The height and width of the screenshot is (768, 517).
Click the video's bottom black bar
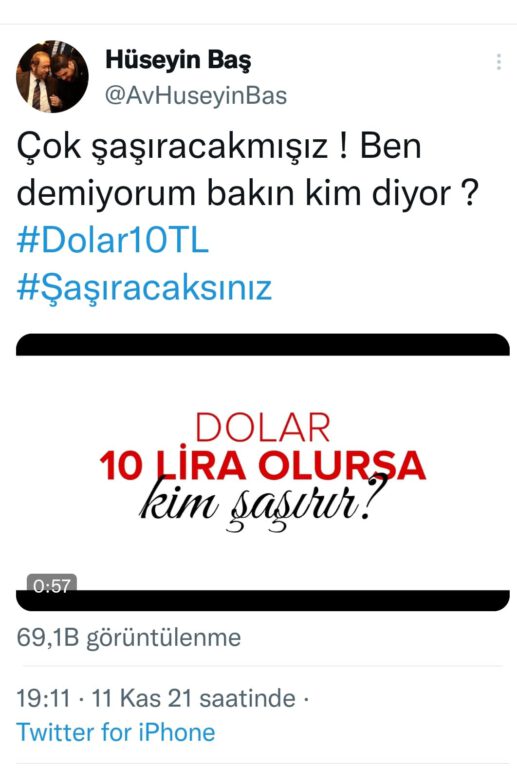coord(263,600)
